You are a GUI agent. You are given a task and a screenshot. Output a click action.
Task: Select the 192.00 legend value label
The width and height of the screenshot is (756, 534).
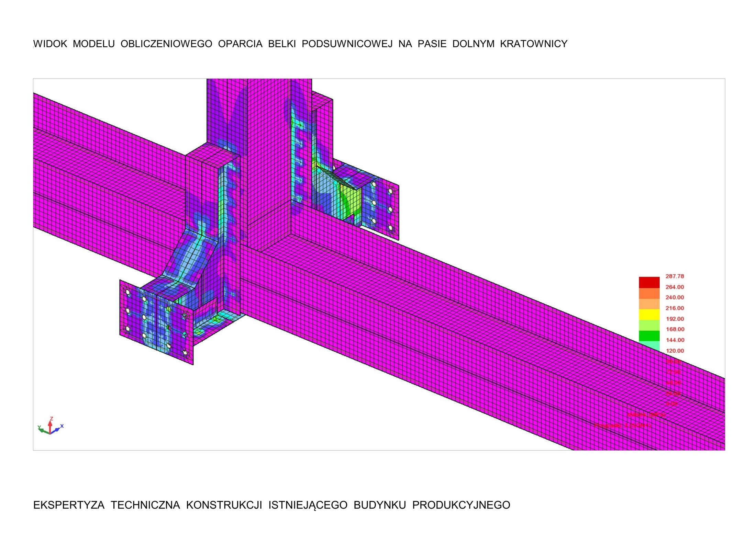point(675,319)
